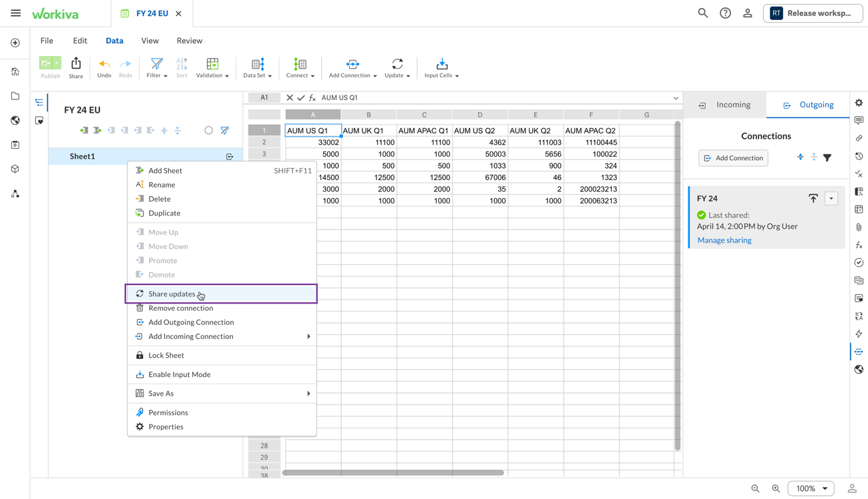The image size is (868, 499).
Task: Select Share updates in context menu
Action: click(172, 294)
